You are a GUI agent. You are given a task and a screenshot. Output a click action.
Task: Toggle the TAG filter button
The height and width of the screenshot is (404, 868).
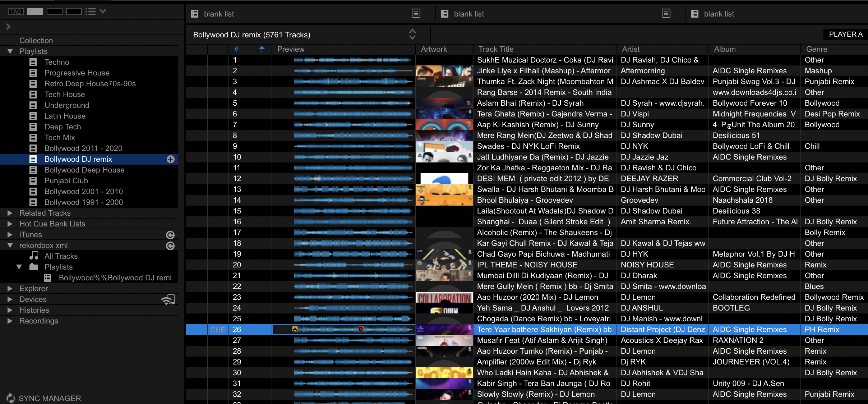(15, 12)
